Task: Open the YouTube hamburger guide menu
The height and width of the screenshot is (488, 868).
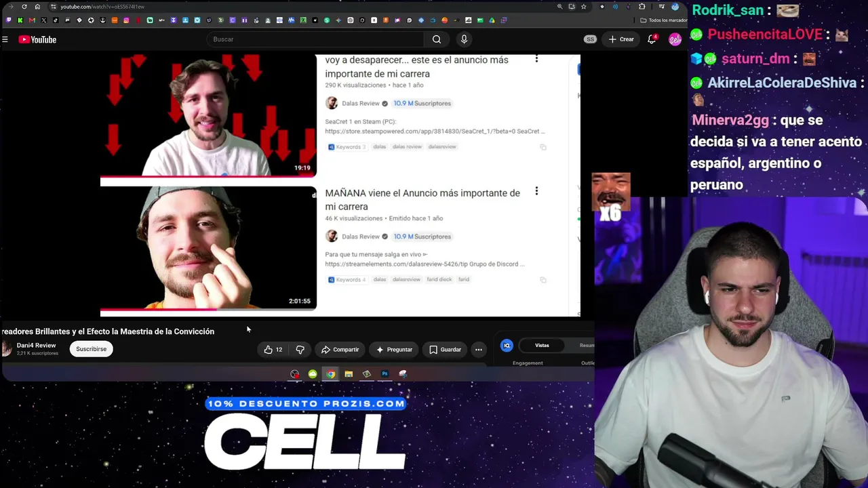Action: pos(5,39)
